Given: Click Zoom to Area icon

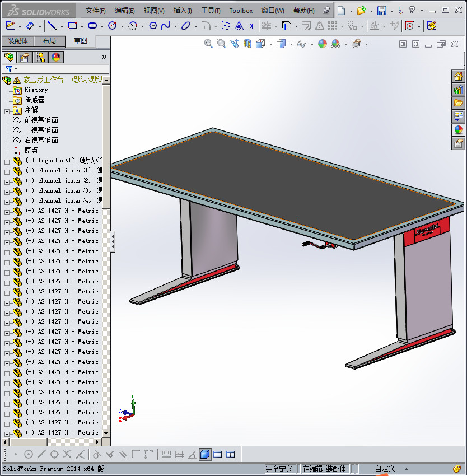Looking at the screenshot, I should 221,44.
